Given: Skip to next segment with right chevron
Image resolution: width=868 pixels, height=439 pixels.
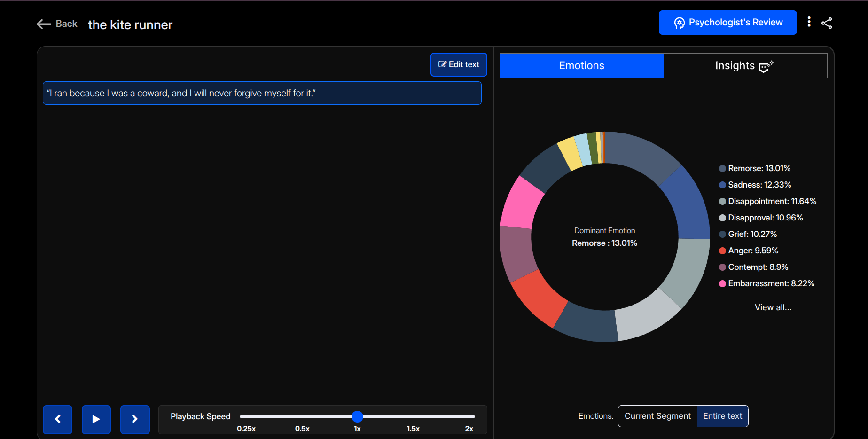Looking at the screenshot, I should (x=135, y=419).
